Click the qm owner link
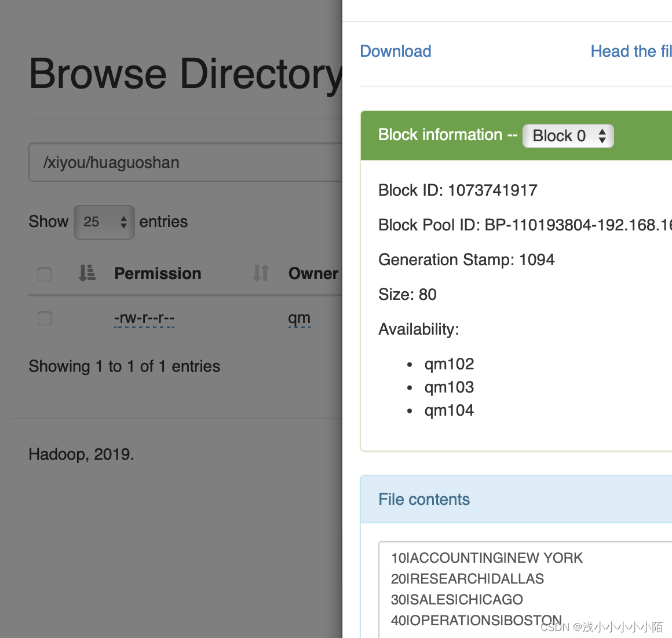This screenshot has height=638, width=672. pyautogui.click(x=299, y=317)
